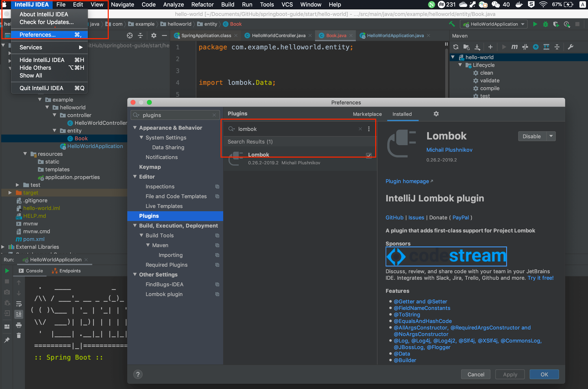Image resolution: width=588 pixels, height=389 pixels.
Task: Collapse the Lifecycle node in Maven
Action: pyautogui.click(x=460, y=65)
